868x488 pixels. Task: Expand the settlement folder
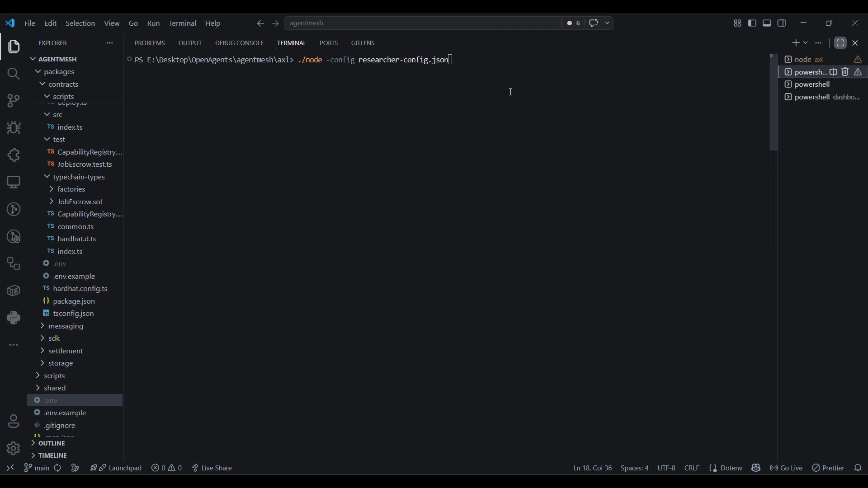click(66, 351)
